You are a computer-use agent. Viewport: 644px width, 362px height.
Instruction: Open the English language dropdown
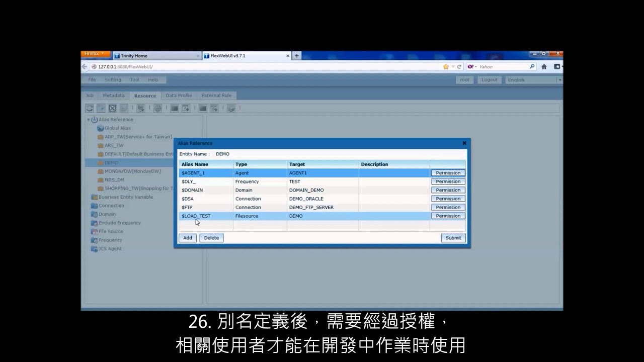coord(559,80)
